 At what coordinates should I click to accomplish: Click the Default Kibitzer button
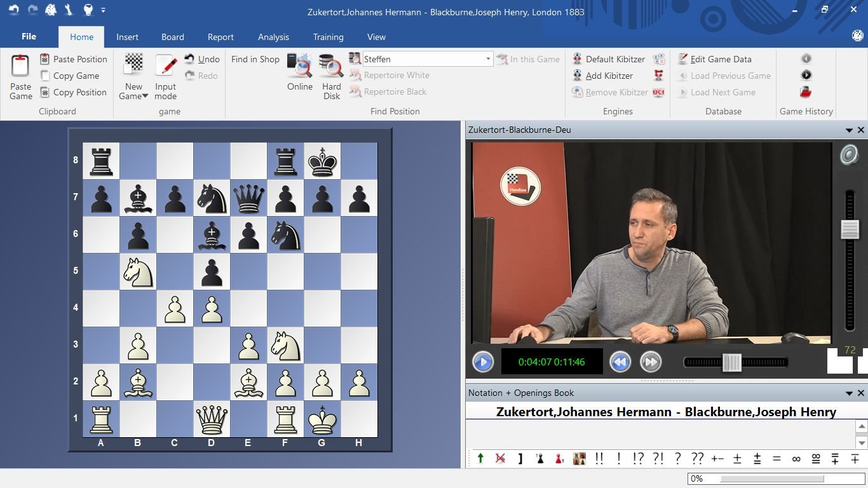tap(614, 59)
